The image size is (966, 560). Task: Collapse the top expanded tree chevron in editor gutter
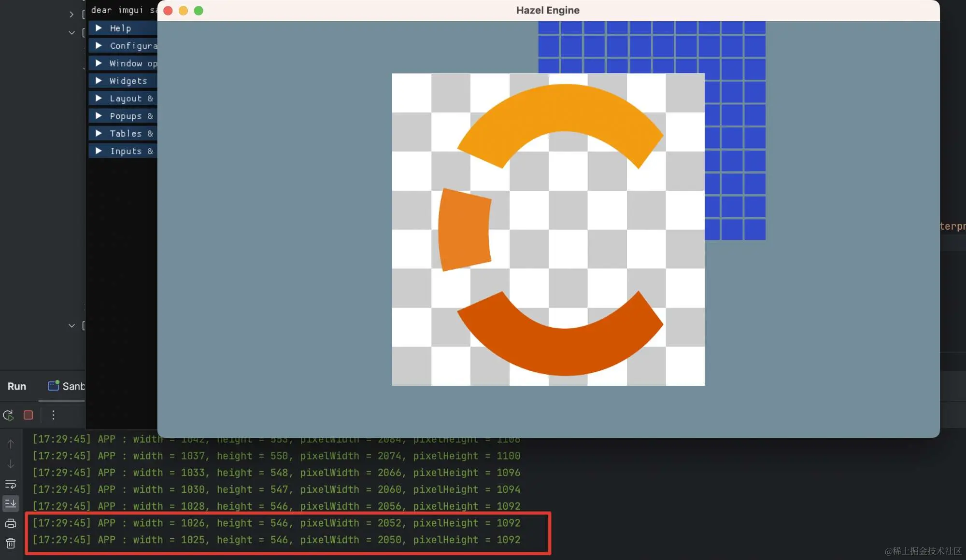tap(71, 32)
